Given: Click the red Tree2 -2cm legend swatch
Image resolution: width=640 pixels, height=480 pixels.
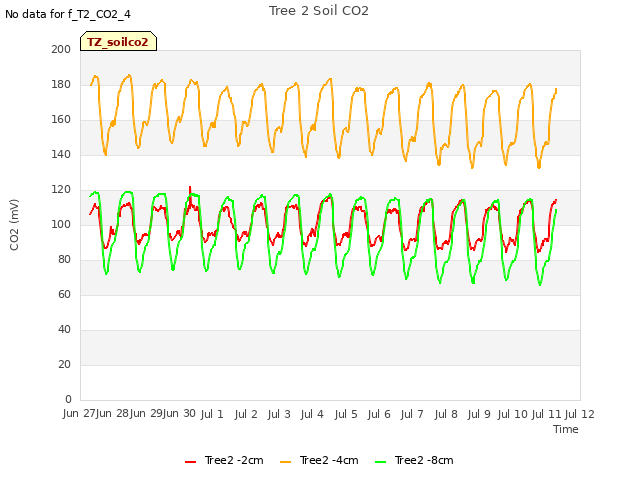Looking at the screenshot, I should tap(190, 462).
